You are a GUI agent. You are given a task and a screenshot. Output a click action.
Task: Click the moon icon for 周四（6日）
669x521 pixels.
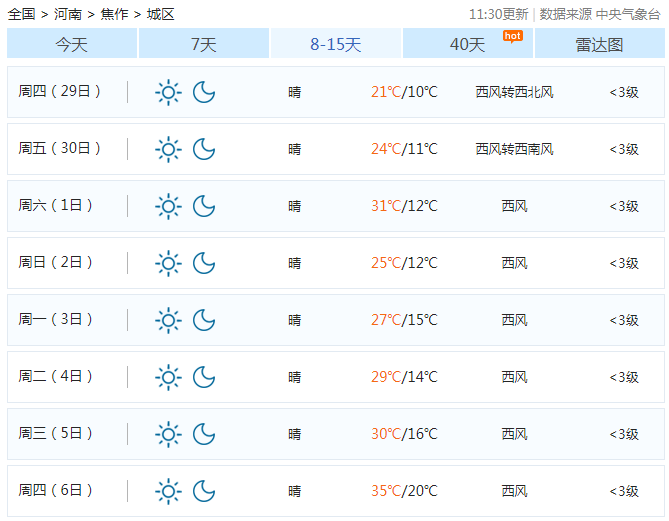[x=204, y=492]
